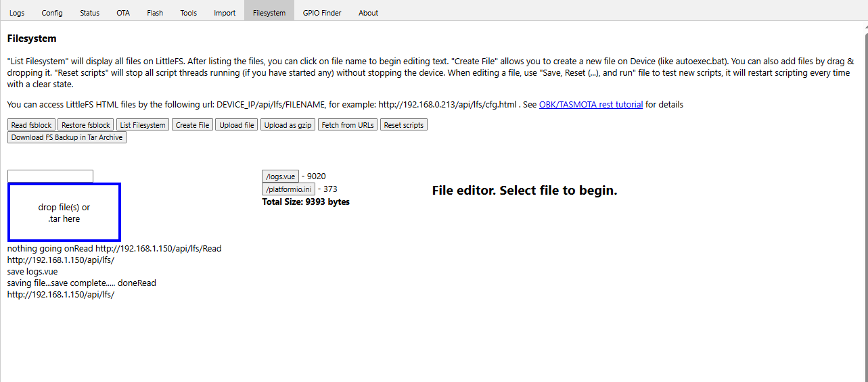Click the Filesystem page heading
Image resolution: width=868 pixels, height=382 pixels.
(32, 39)
